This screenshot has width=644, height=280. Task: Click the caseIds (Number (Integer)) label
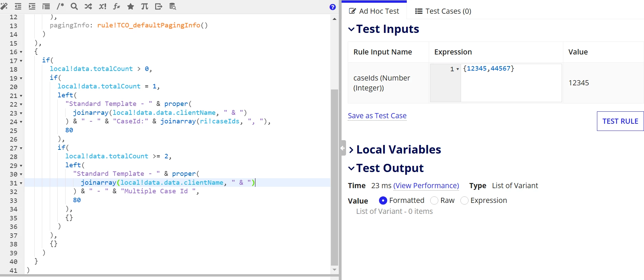tap(382, 83)
